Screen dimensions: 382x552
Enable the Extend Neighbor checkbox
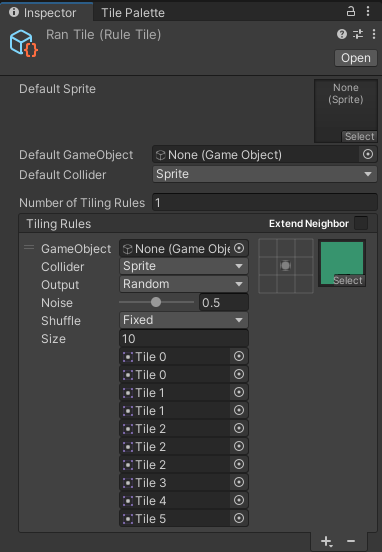(361, 223)
